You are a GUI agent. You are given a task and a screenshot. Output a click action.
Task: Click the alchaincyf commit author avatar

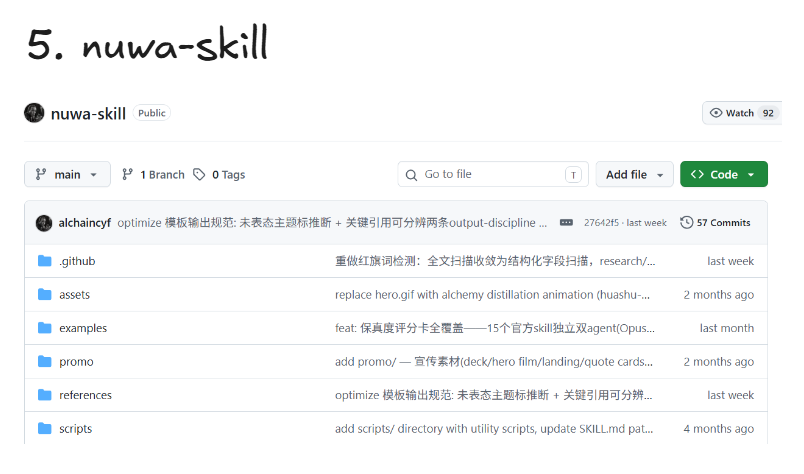(44, 223)
